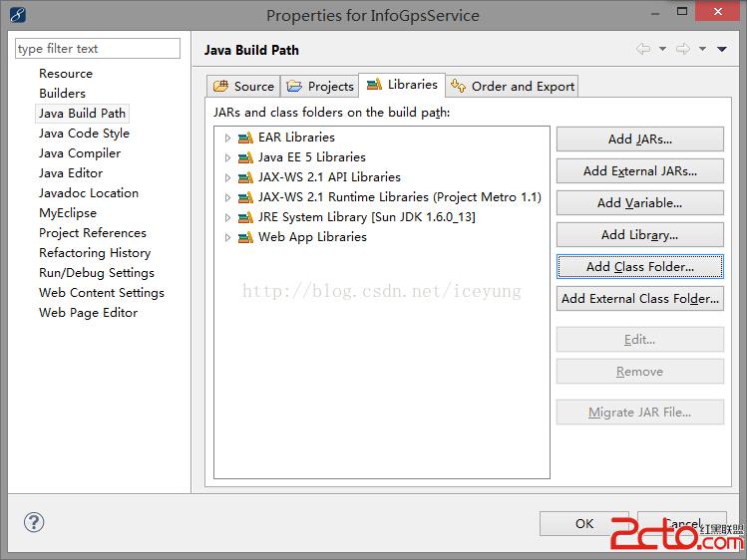Open the help question mark icon
The width and height of the screenshot is (747, 560).
point(34,522)
